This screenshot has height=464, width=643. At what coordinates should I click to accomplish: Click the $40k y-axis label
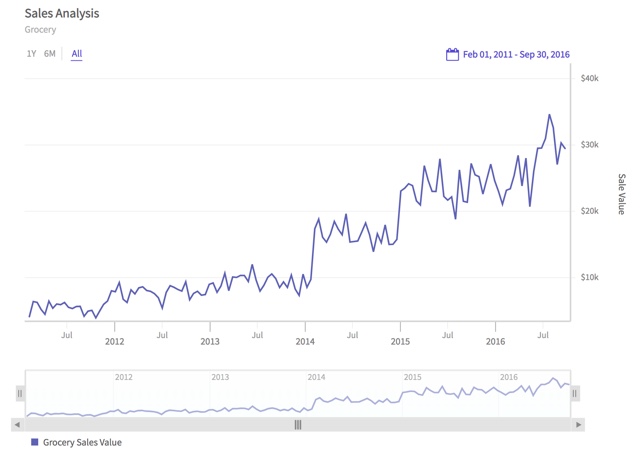(590, 79)
